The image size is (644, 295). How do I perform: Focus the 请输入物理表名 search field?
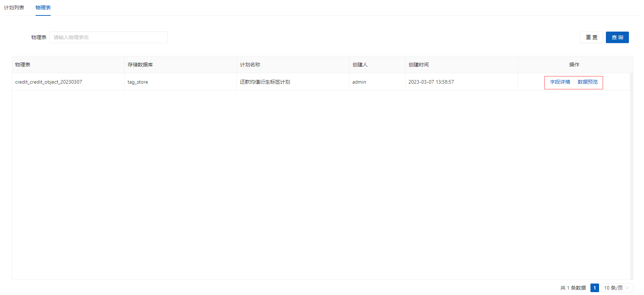[x=108, y=37]
